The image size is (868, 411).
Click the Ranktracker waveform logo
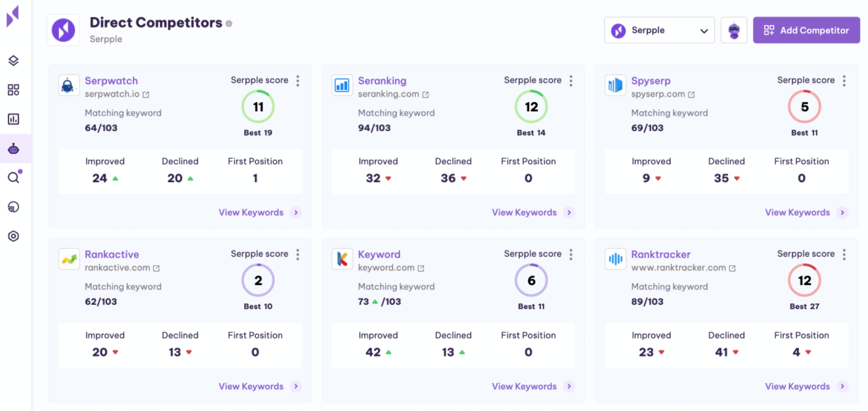[x=615, y=259]
